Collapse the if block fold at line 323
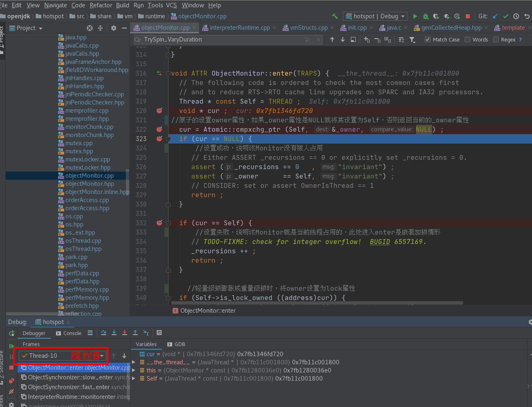This screenshot has height=407, width=532. pos(168,139)
